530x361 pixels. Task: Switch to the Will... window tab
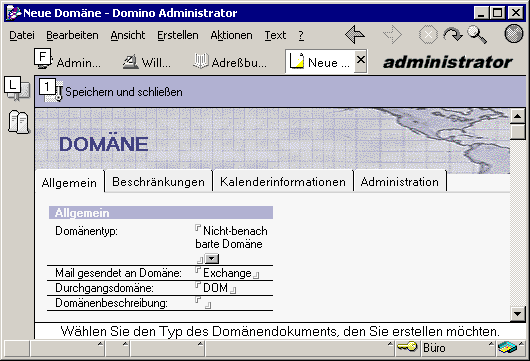(147, 62)
